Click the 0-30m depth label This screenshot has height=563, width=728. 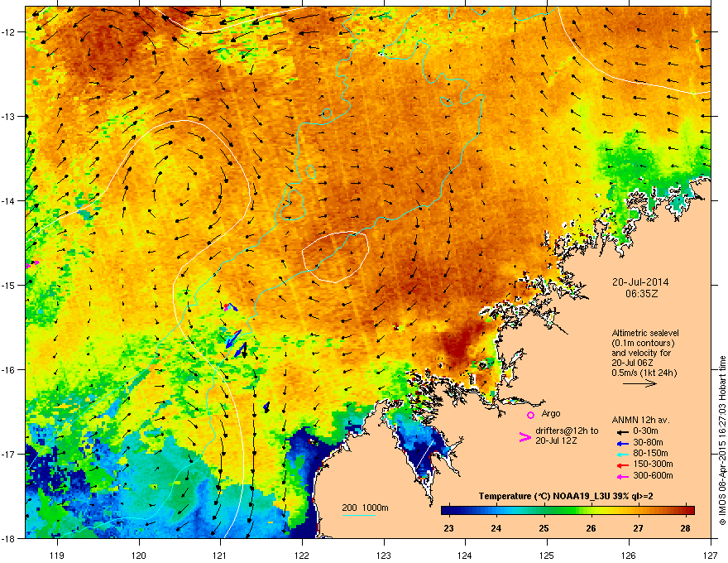click(x=646, y=431)
